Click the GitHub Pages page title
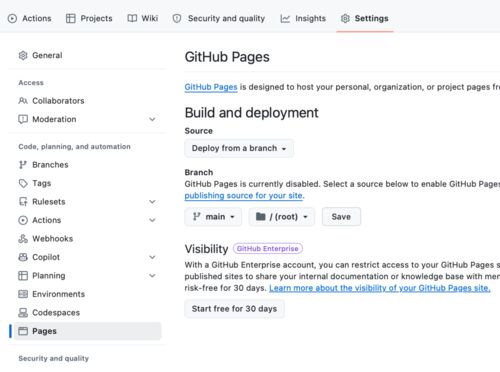The height and width of the screenshot is (372, 500). tap(227, 57)
